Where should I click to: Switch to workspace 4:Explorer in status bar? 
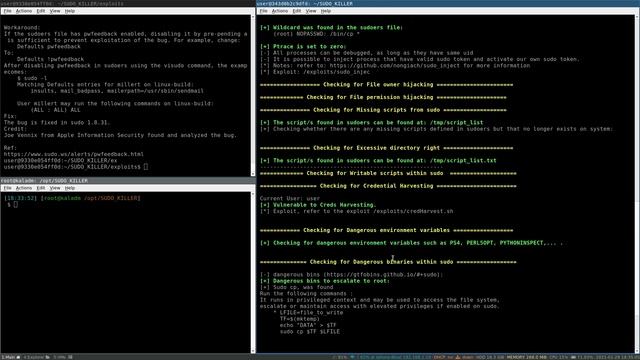(36, 357)
